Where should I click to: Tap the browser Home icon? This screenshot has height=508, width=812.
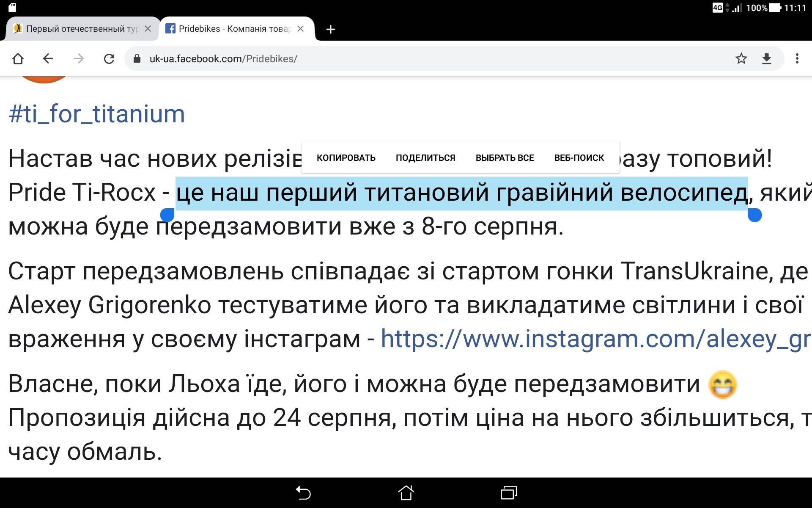click(18, 58)
